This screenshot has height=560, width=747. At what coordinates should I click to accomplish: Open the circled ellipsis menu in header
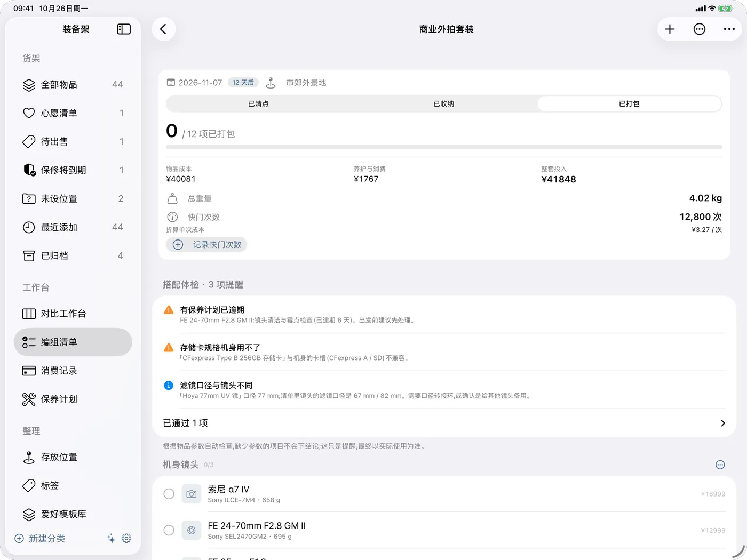point(700,29)
